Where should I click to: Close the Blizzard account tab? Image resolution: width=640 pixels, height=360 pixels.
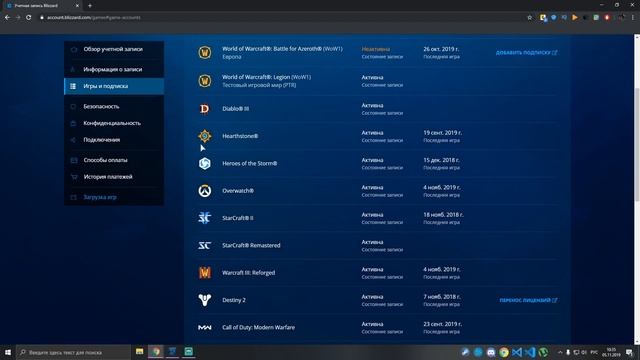coord(77,6)
